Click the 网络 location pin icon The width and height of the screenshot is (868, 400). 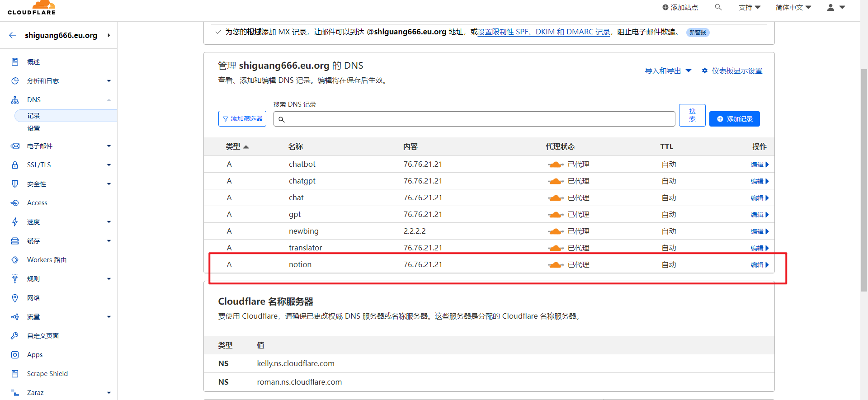point(15,298)
